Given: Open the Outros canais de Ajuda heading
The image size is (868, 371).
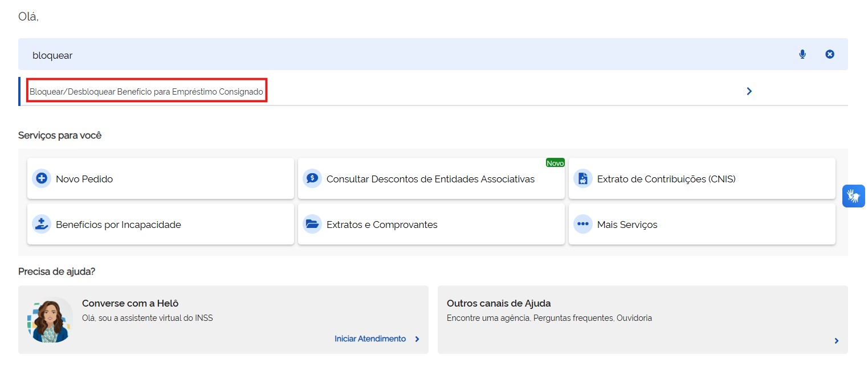Looking at the screenshot, I should pos(498,303).
